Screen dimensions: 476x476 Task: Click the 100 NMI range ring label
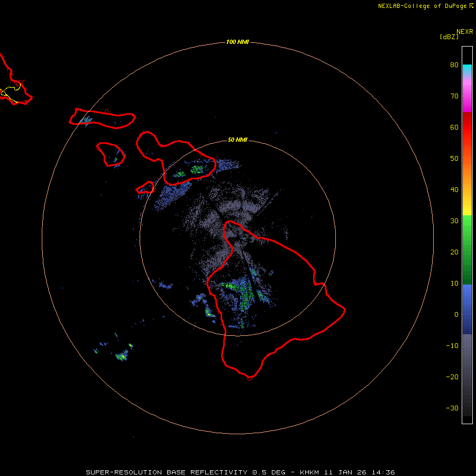(237, 42)
